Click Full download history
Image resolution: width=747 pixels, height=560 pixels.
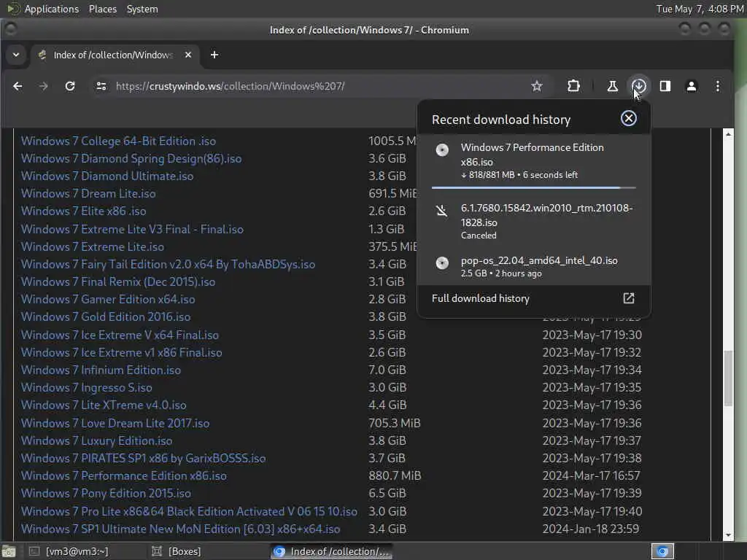[x=480, y=298]
